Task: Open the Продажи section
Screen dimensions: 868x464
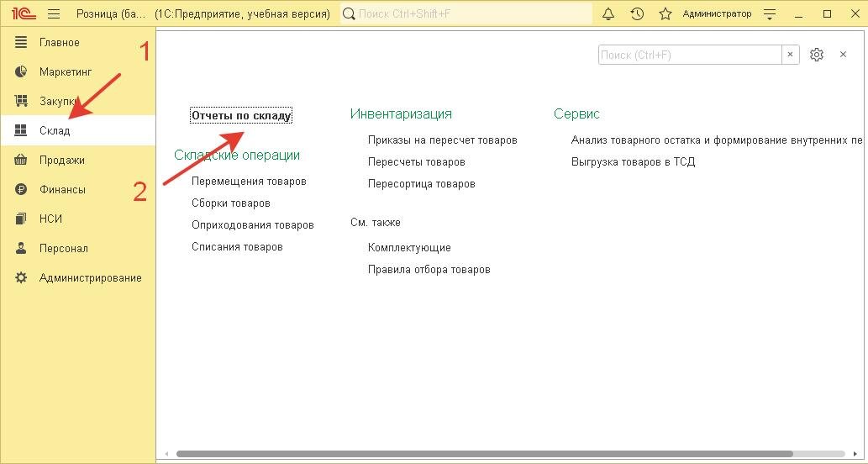Action: pyautogui.click(x=77, y=160)
